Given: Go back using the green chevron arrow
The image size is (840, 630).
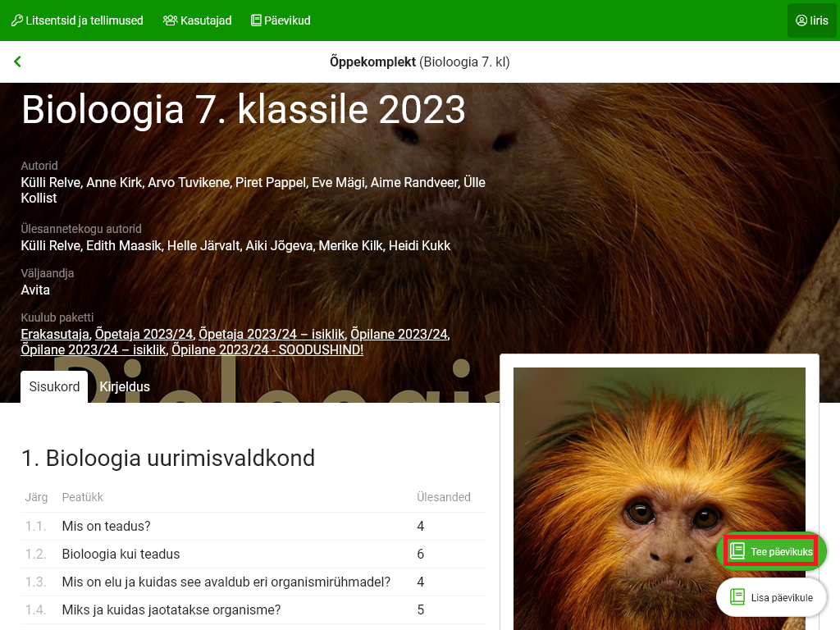Looking at the screenshot, I should tap(17, 62).
